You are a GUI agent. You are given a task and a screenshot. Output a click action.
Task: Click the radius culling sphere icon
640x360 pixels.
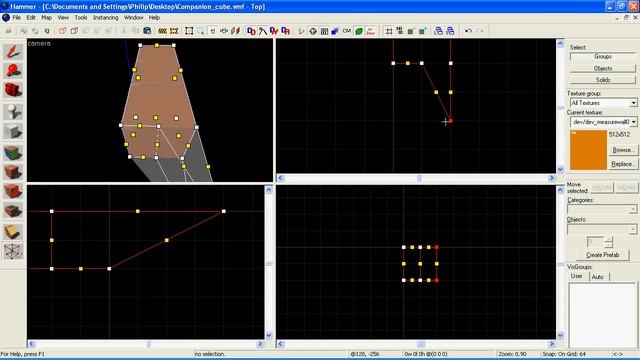coord(313,31)
